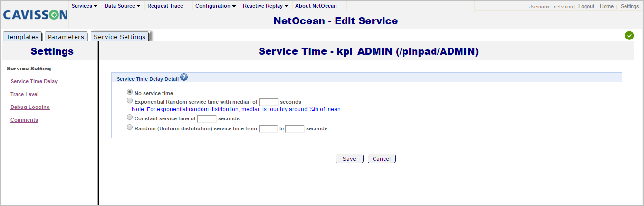
Task: Open the Service Time Delay link
Action: click(34, 81)
